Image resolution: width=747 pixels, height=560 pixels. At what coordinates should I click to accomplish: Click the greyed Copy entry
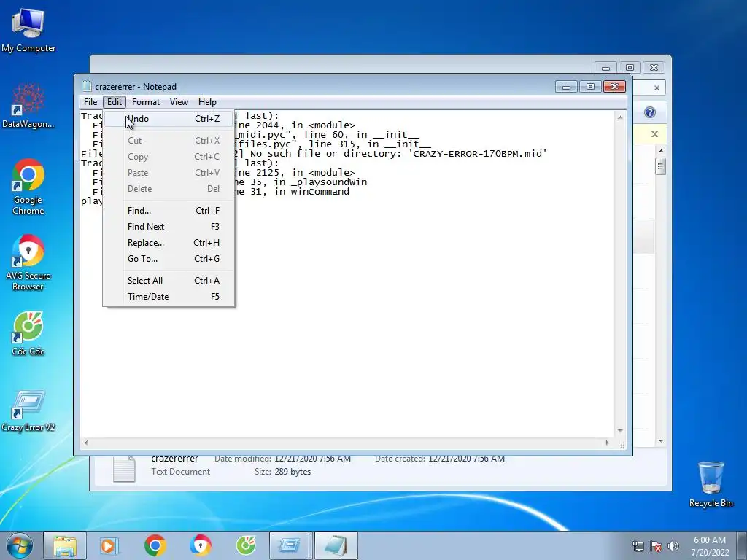click(x=169, y=157)
